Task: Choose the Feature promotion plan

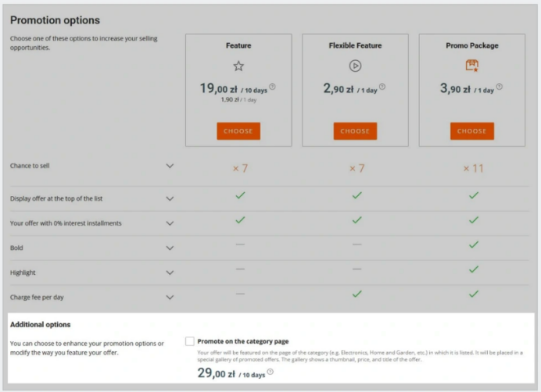Action: (238, 131)
